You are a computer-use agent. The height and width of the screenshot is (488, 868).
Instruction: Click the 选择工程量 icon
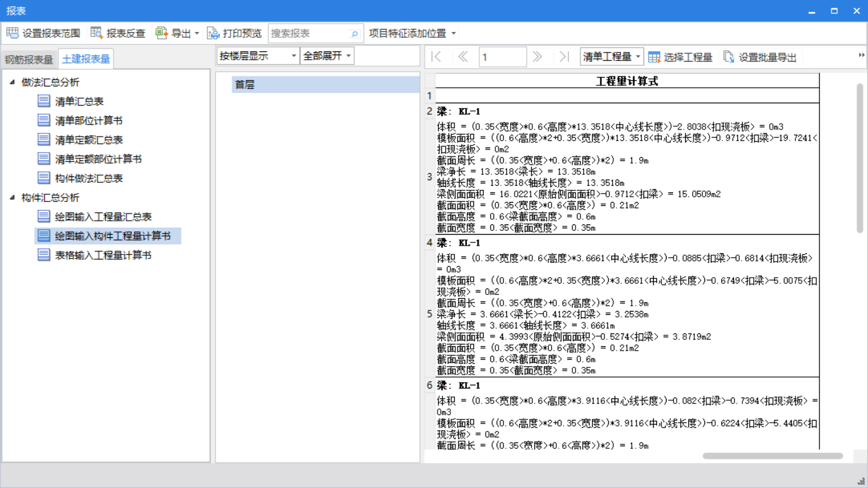654,57
